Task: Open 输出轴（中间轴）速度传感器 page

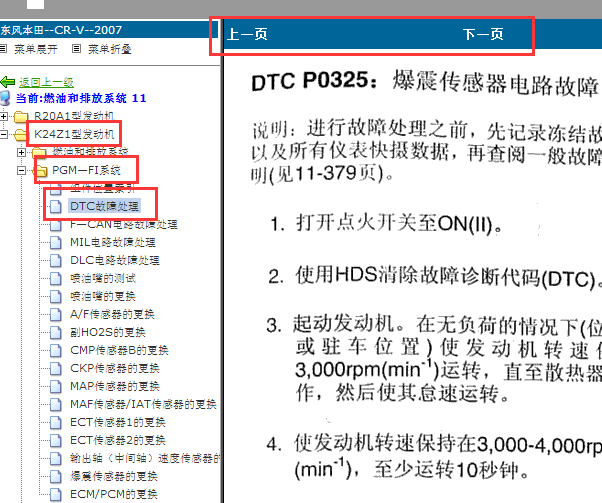Action: [145, 458]
